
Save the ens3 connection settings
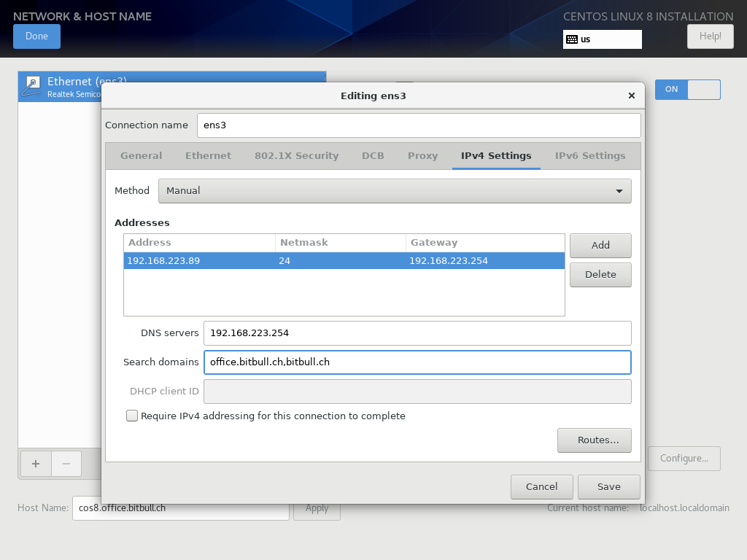609,486
